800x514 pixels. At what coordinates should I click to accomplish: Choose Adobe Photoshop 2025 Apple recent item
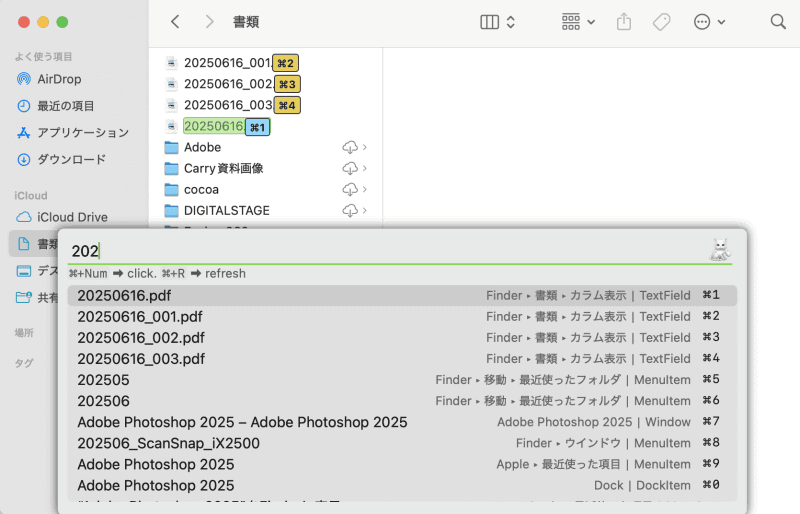click(402, 464)
